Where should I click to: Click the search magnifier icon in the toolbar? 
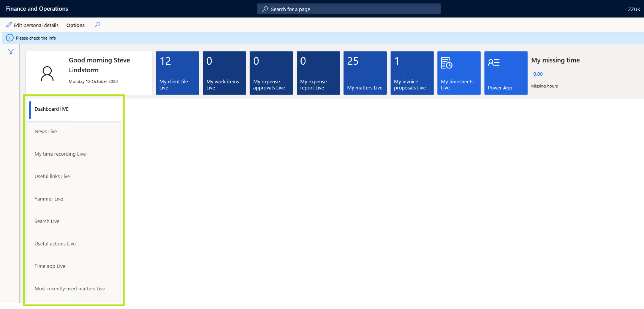(98, 25)
